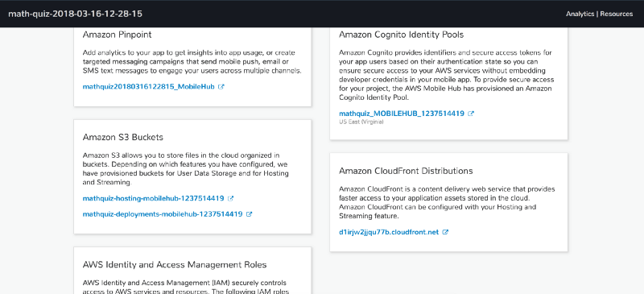Click the US East (Virginia) region label

coord(361,122)
